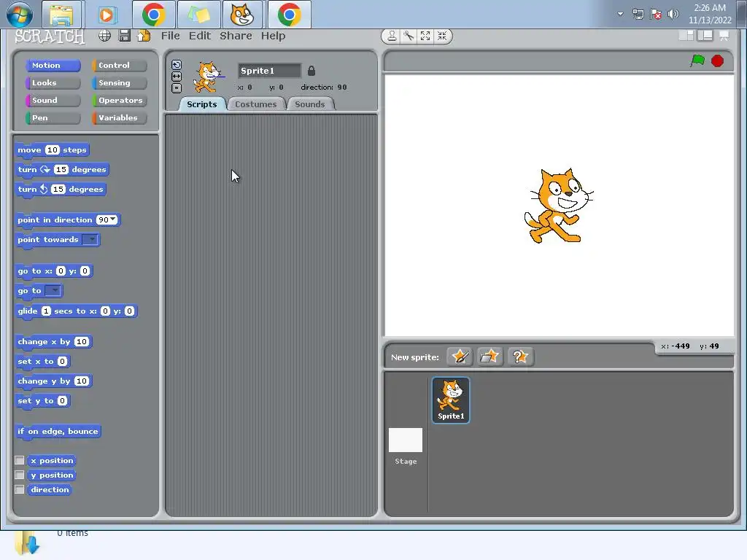Viewport: 747px width, 560px height.
Task: Stop all scripts with red stop button
Action: click(718, 61)
